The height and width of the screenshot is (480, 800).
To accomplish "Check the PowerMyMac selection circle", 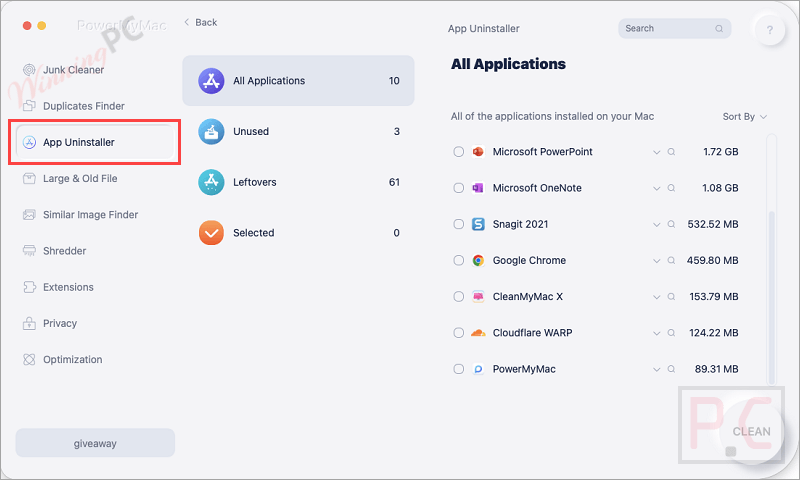I will point(459,369).
